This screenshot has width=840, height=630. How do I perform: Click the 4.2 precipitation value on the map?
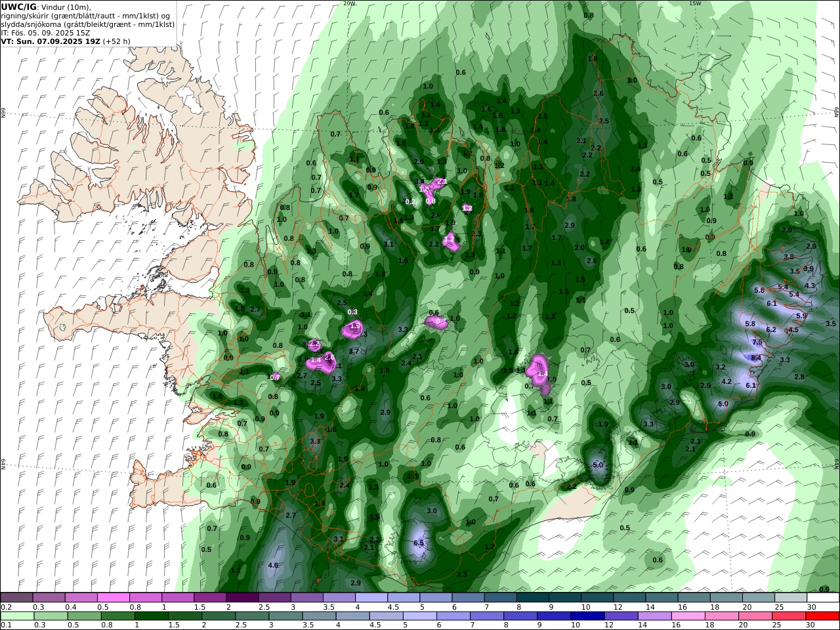[726, 381]
